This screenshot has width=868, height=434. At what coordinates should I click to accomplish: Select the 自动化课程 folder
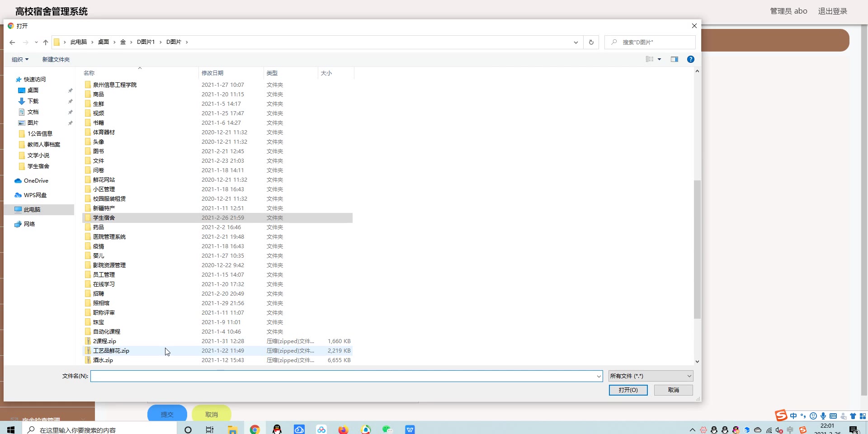point(217,332)
